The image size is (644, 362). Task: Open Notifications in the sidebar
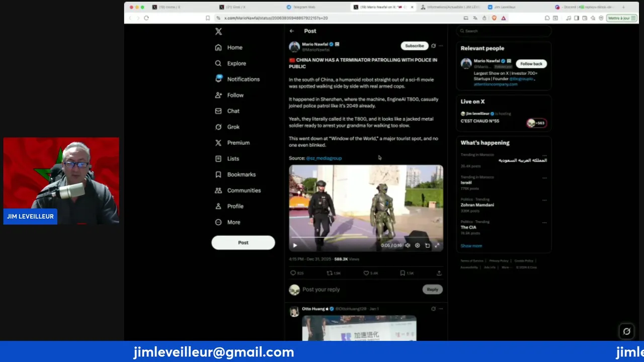[x=237, y=79]
